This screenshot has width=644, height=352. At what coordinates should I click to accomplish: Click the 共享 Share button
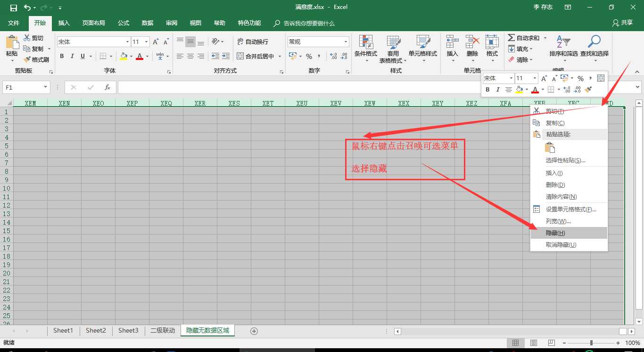pos(622,23)
